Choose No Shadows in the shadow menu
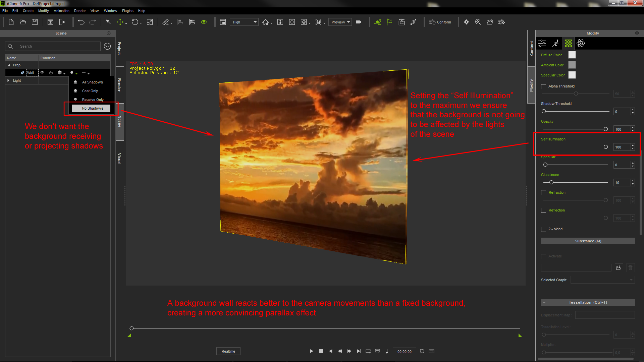Screen dimensions: 644x362 [91, 108]
